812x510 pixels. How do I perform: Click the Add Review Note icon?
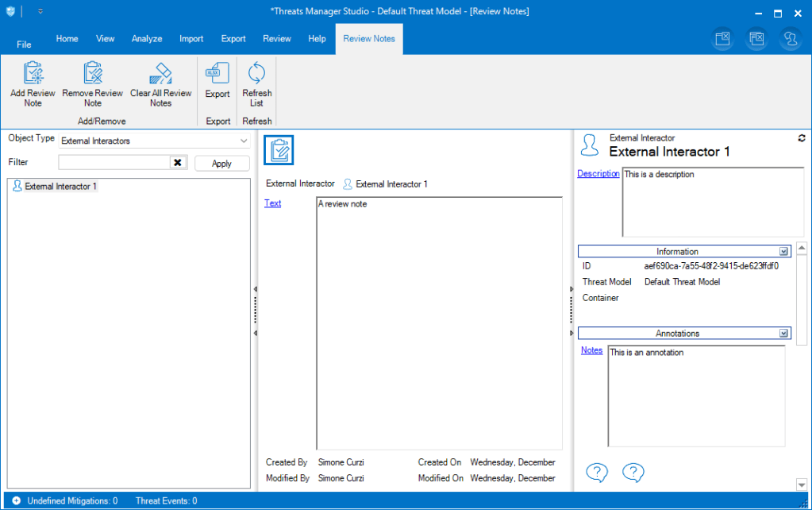pyautogui.click(x=33, y=74)
